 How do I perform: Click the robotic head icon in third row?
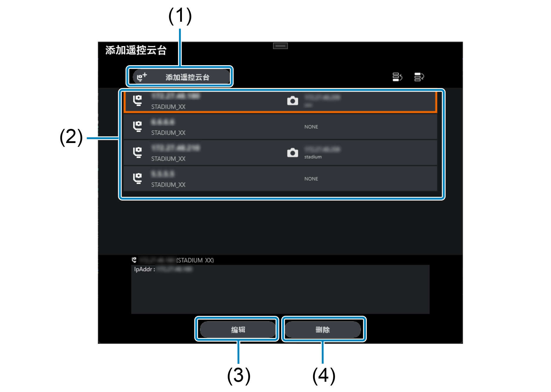click(137, 152)
